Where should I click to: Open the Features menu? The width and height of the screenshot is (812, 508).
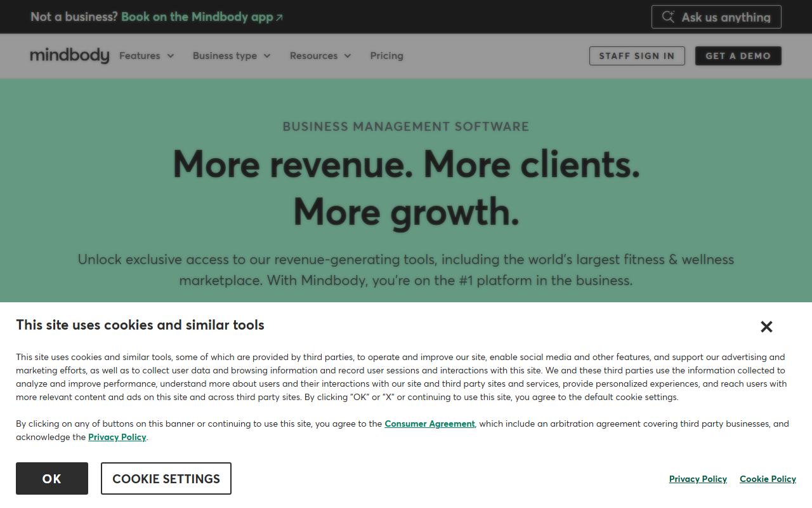(x=147, y=56)
